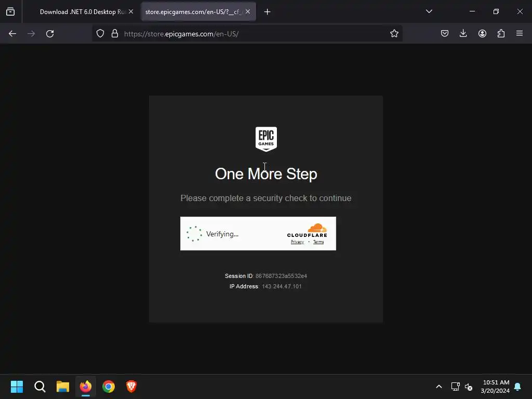Go forward one page

[x=31, y=34]
